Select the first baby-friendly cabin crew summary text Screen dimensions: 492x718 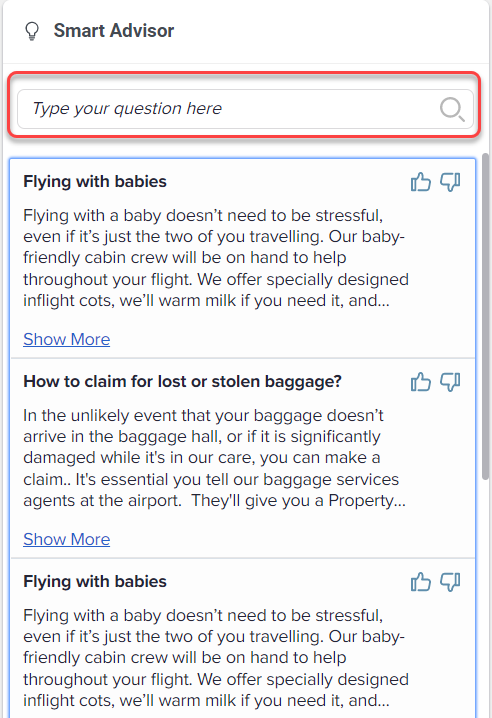pos(216,258)
